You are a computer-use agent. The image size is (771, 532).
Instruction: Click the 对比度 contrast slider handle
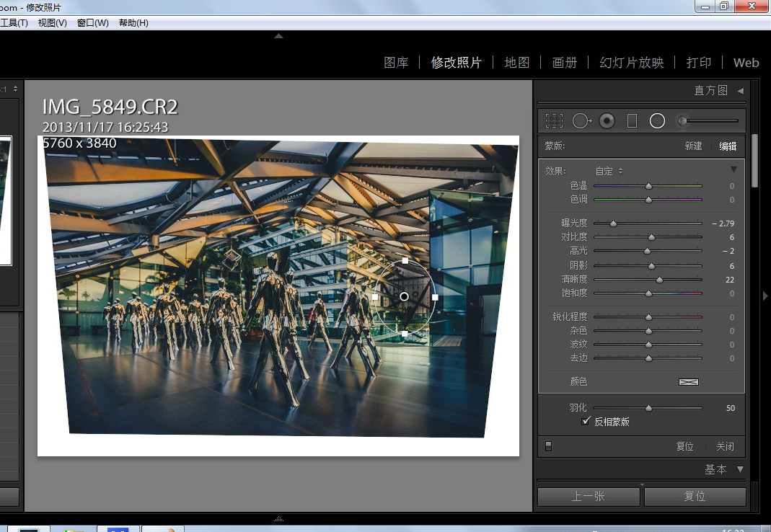[651, 237]
